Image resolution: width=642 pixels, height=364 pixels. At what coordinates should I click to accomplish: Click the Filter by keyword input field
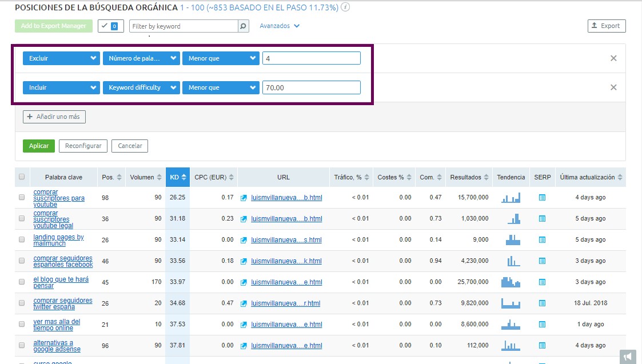pos(183,26)
